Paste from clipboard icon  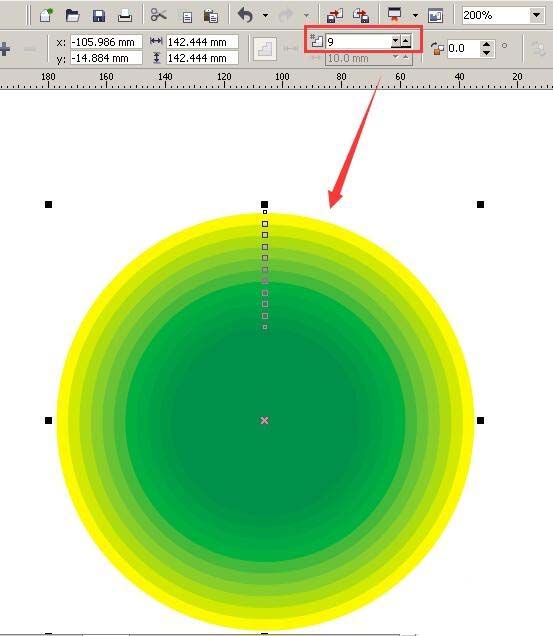point(211,16)
